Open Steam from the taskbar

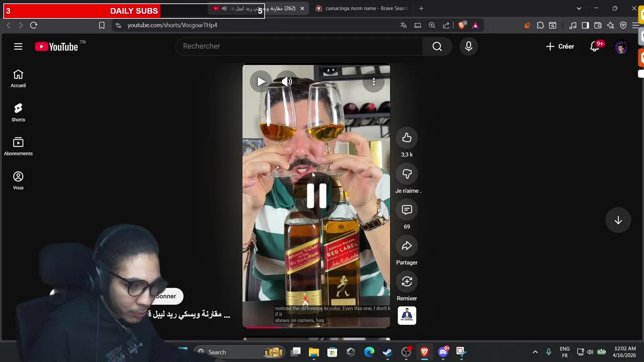tap(387, 352)
